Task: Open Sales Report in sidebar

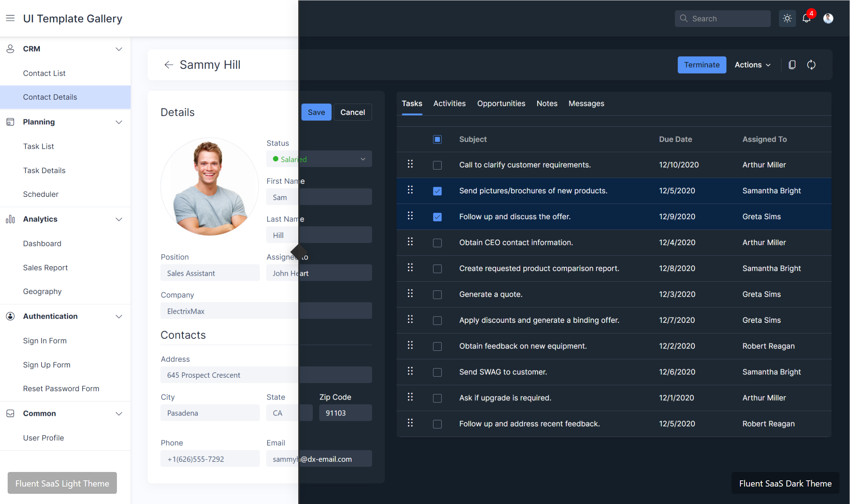Action: coord(45,267)
